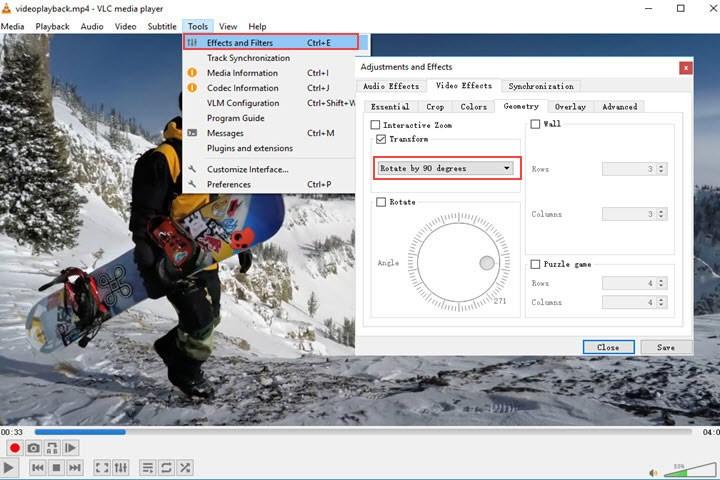Image resolution: width=720 pixels, height=480 pixels.
Task: Toggle fullscreen video mode
Action: pos(101,468)
